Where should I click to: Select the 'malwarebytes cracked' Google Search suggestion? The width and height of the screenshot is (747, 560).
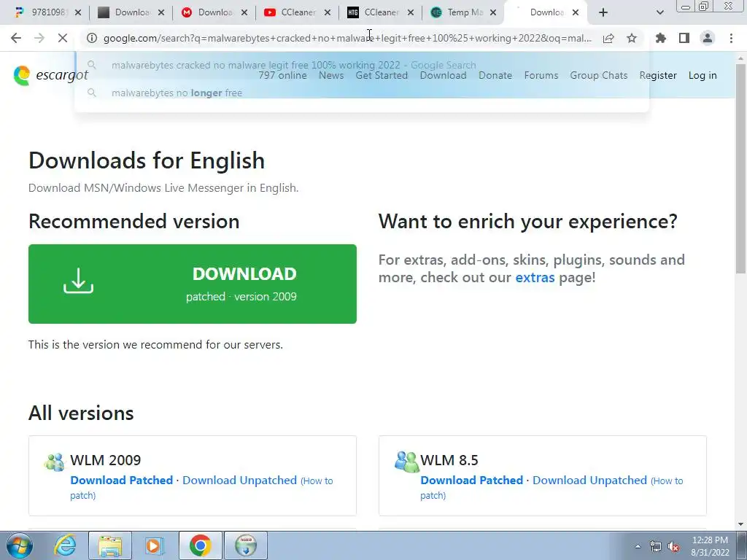(362, 65)
